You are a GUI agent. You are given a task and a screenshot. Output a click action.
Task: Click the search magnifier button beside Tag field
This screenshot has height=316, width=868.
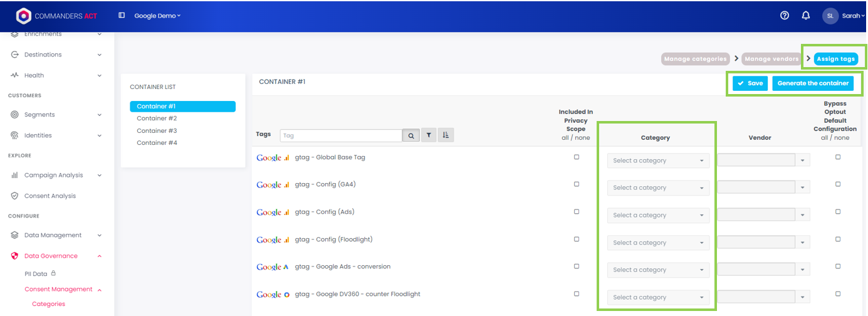point(411,135)
